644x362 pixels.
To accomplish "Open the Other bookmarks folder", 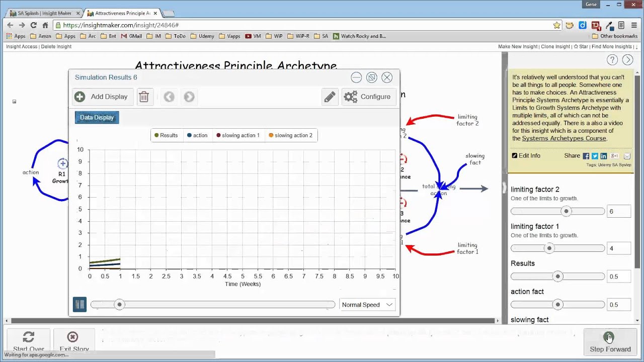I will point(615,36).
